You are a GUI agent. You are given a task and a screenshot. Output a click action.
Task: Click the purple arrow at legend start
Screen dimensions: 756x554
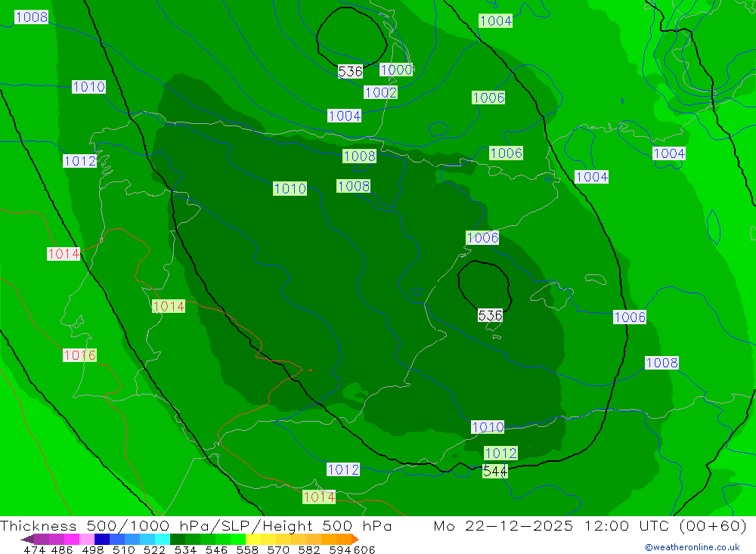coord(27,539)
